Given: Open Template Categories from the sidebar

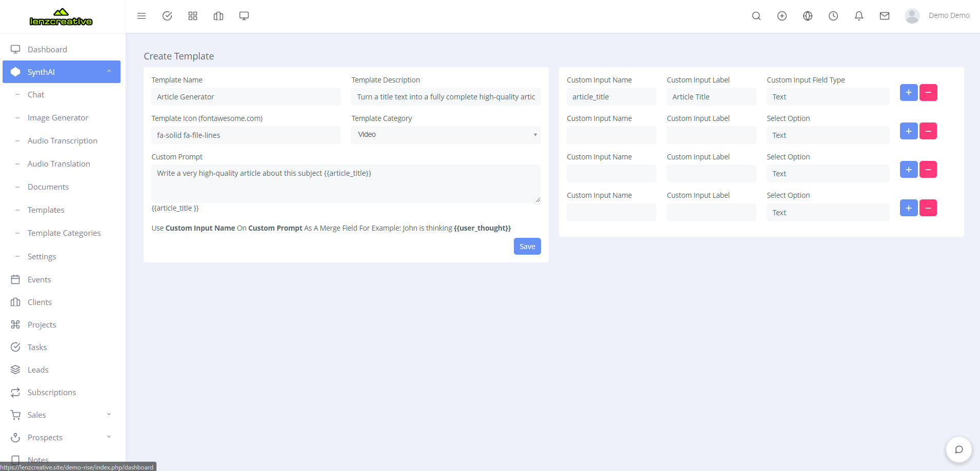Looking at the screenshot, I should [x=64, y=233].
